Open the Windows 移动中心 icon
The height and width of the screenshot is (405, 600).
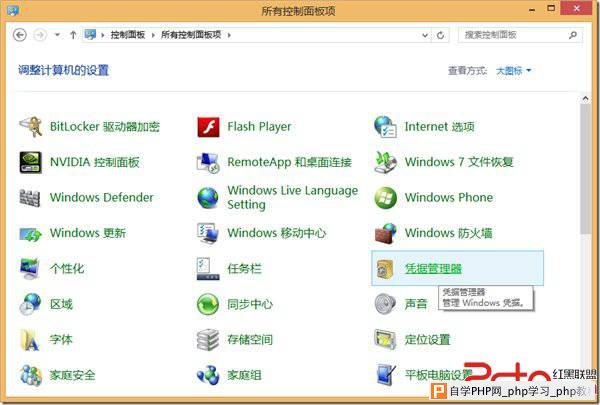(x=208, y=234)
